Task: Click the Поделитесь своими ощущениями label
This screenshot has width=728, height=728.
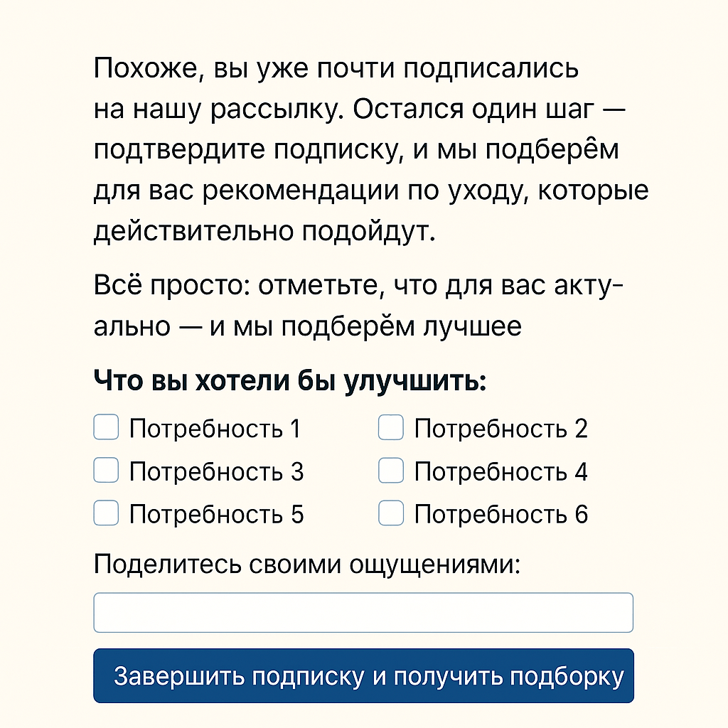Action: [307, 565]
